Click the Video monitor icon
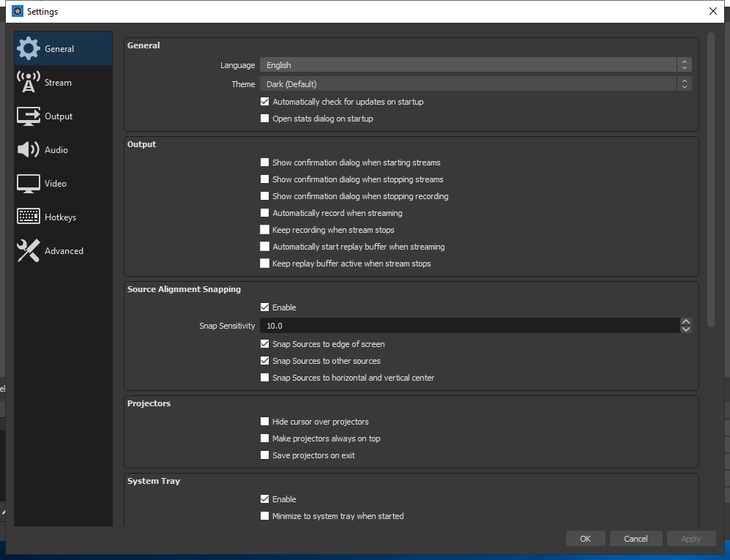This screenshot has width=730, height=560. tap(29, 184)
